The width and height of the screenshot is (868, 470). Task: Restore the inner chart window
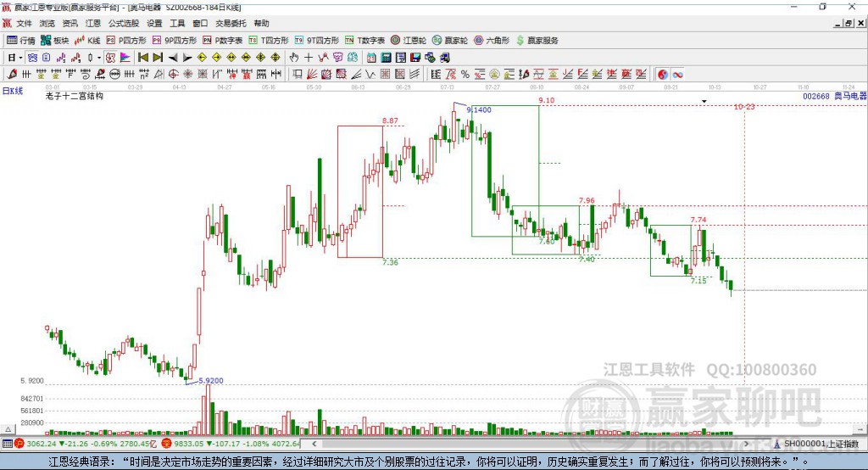coord(849,23)
